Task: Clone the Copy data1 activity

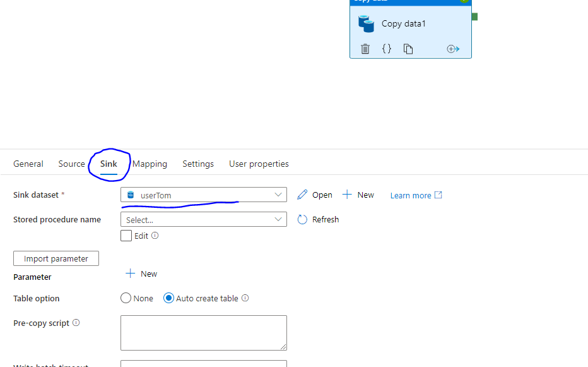Action: (408, 49)
